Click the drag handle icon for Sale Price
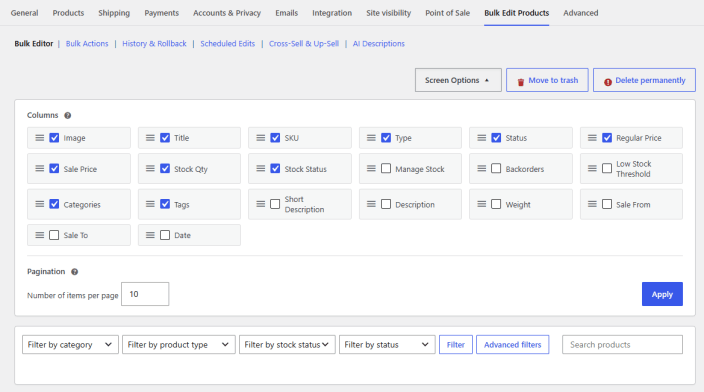The width and height of the screenshot is (704, 392). point(40,168)
